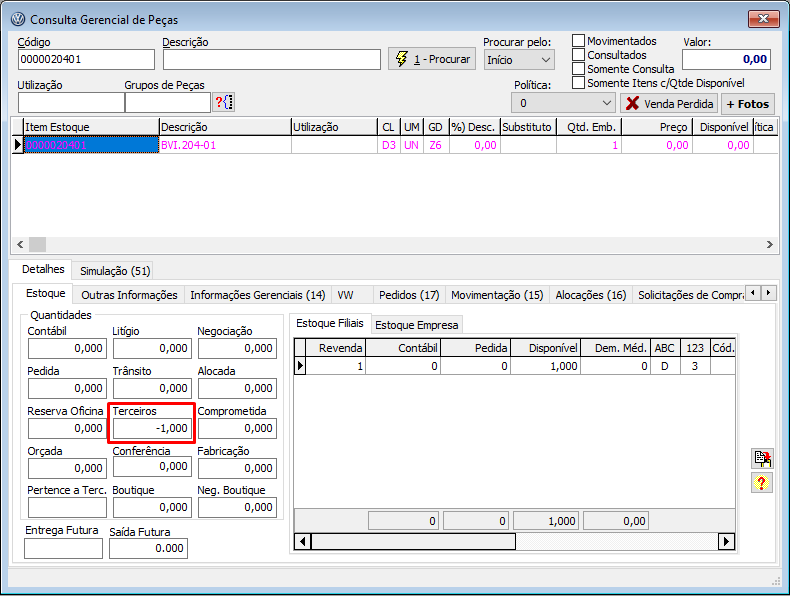Click the Utilização input field
The width and height of the screenshot is (790, 596).
71,103
